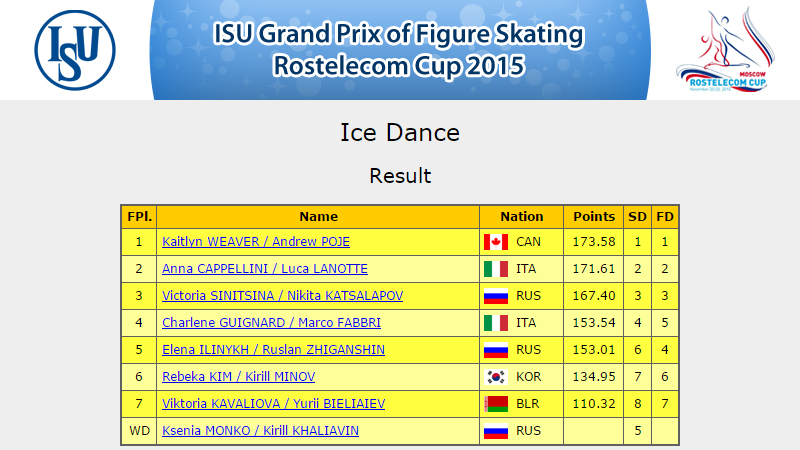The image size is (800, 450).
Task: Open Kaitlyn WEAVER / Andrew POJE link
Action: 256,242
